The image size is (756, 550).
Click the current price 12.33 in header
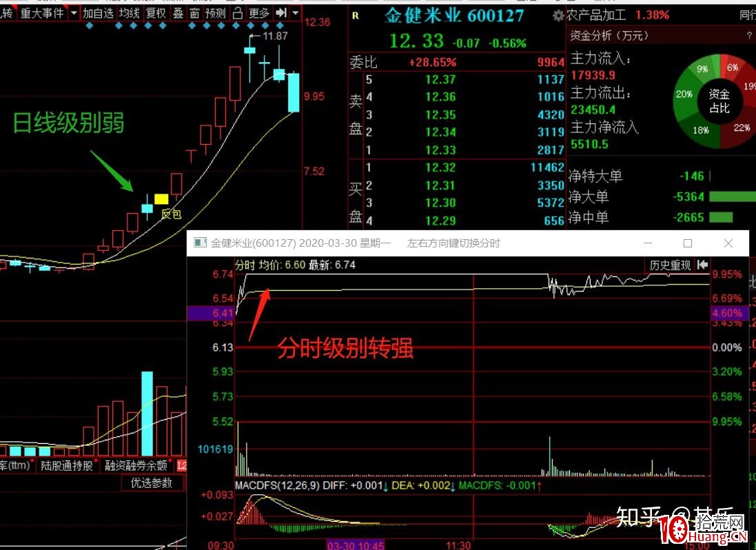click(416, 41)
